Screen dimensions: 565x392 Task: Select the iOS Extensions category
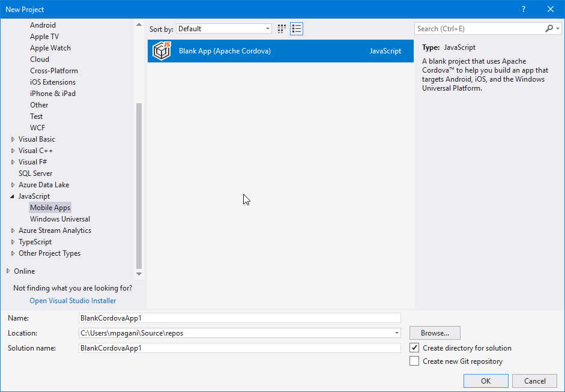[x=53, y=82]
